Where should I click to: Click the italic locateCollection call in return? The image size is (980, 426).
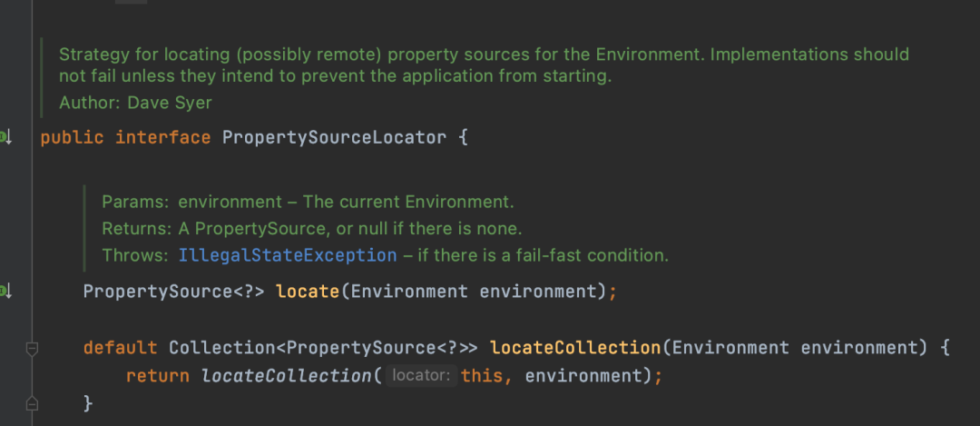point(287,375)
